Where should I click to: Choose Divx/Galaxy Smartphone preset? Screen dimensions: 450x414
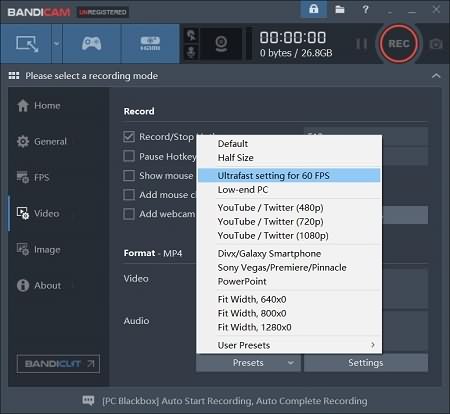pos(289,254)
